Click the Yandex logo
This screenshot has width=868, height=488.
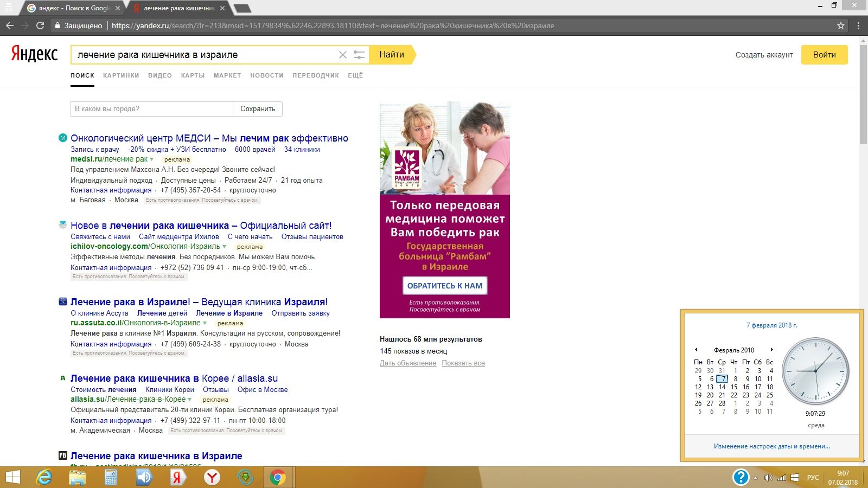pyautogui.click(x=34, y=54)
